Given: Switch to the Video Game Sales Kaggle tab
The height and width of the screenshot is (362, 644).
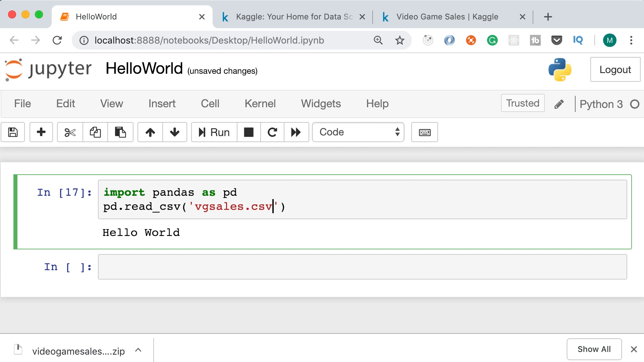Looking at the screenshot, I should click(446, 16).
